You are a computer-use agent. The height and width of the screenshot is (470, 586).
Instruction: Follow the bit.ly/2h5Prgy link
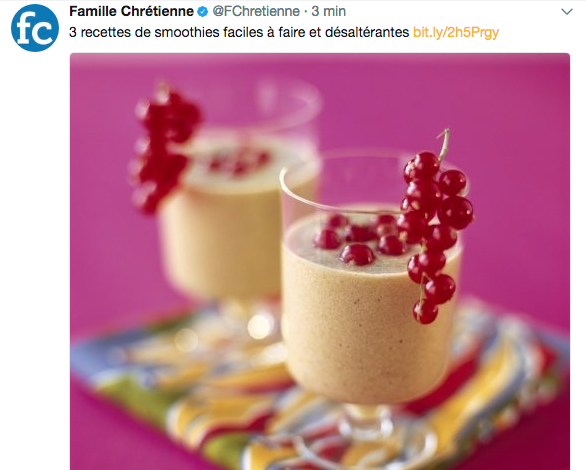coord(456,33)
